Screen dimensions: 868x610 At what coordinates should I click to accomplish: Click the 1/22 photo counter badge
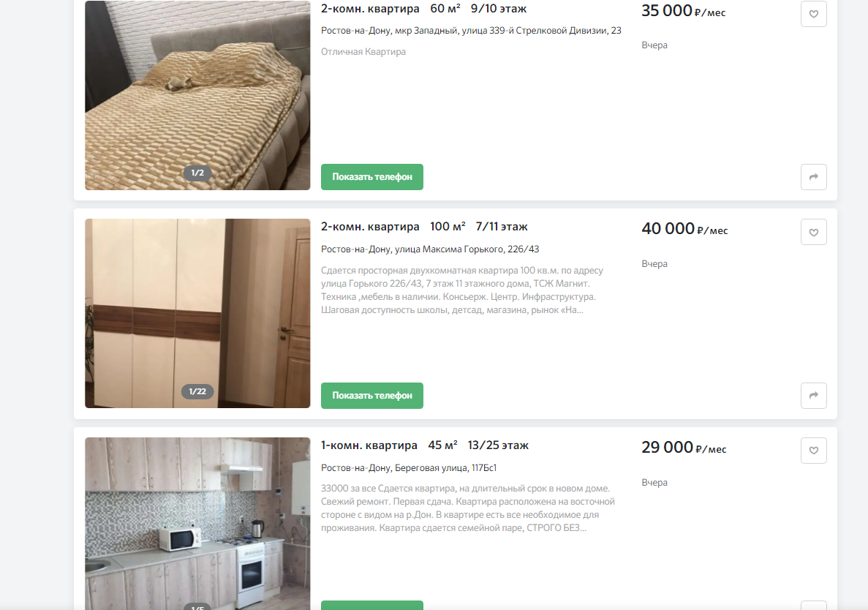pyautogui.click(x=197, y=391)
